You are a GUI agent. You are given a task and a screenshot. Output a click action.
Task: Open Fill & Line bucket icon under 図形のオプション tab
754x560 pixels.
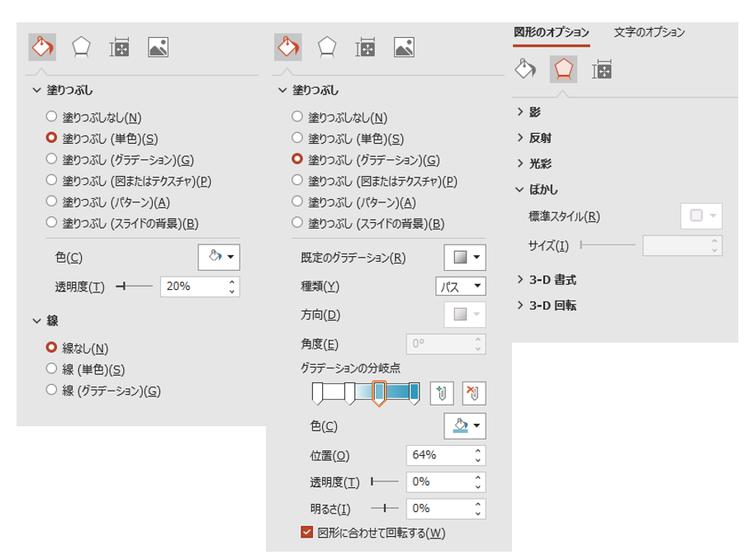[524, 69]
